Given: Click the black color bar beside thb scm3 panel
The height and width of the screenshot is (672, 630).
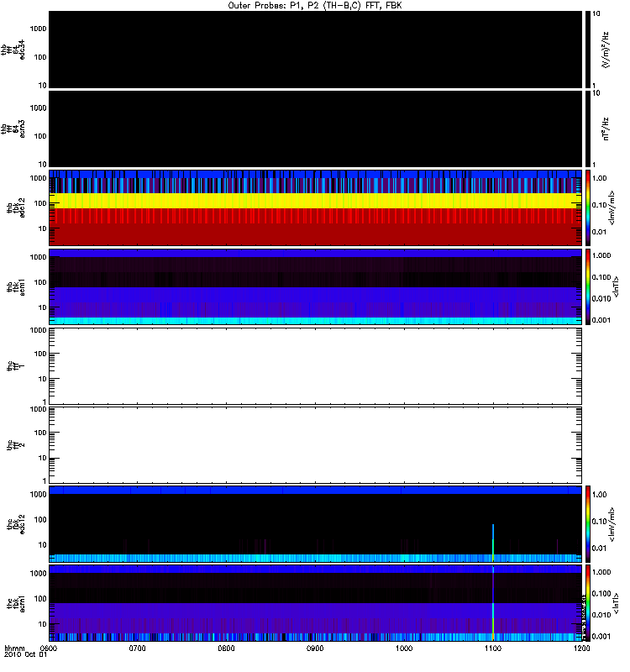Looking at the screenshot, I should pyautogui.click(x=588, y=129).
